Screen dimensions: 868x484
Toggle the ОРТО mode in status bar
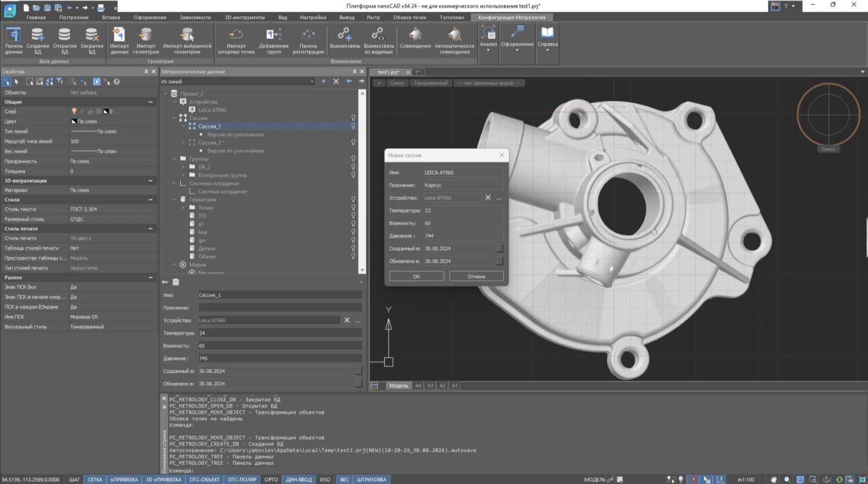tap(271, 480)
